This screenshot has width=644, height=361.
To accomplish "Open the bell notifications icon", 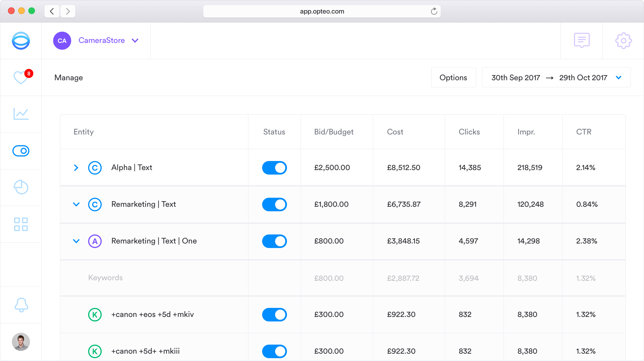I will tap(21, 305).
